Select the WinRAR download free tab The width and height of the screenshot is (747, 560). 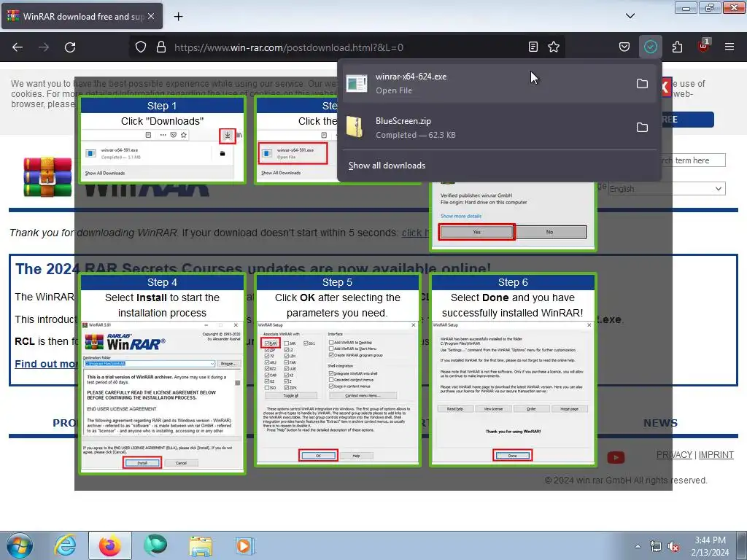(82, 16)
